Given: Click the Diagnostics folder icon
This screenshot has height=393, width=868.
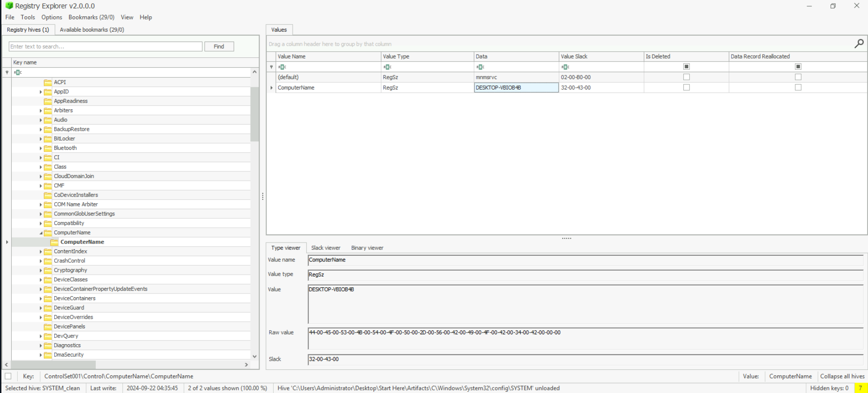Looking at the screenshot, I should click(48, 346).
